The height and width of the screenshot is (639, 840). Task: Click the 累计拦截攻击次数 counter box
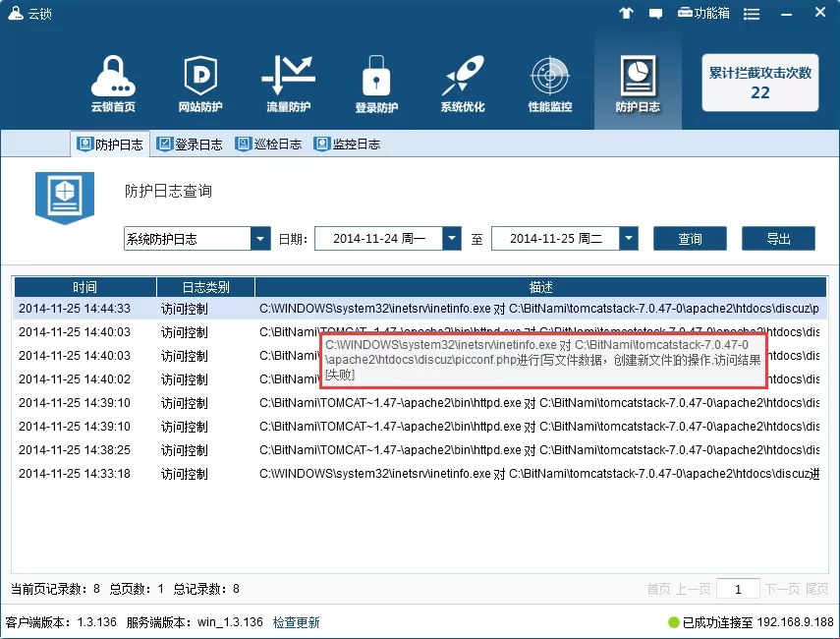(x=760, y=83)
